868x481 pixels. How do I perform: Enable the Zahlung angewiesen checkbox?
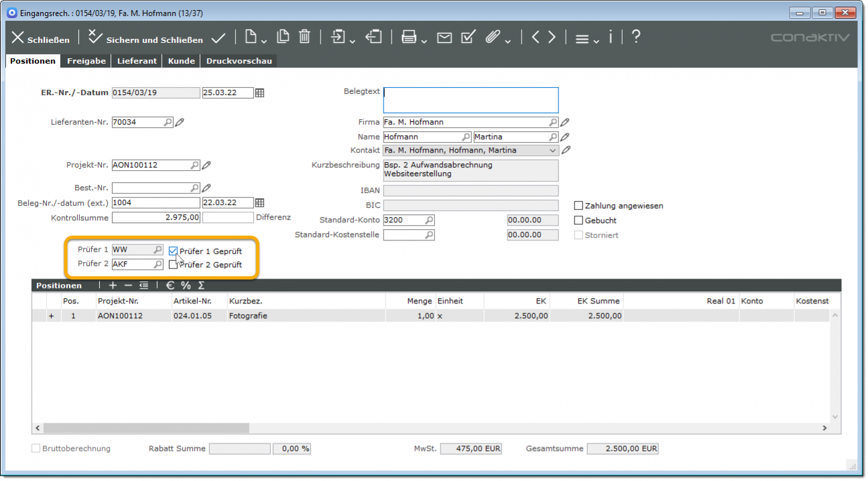(x=579, y=206)
